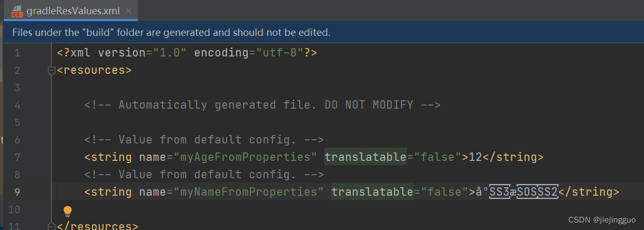Click the highlighted translatable attribute on line 9
Viewport: 644px width, 230px height.
[372, 192]
